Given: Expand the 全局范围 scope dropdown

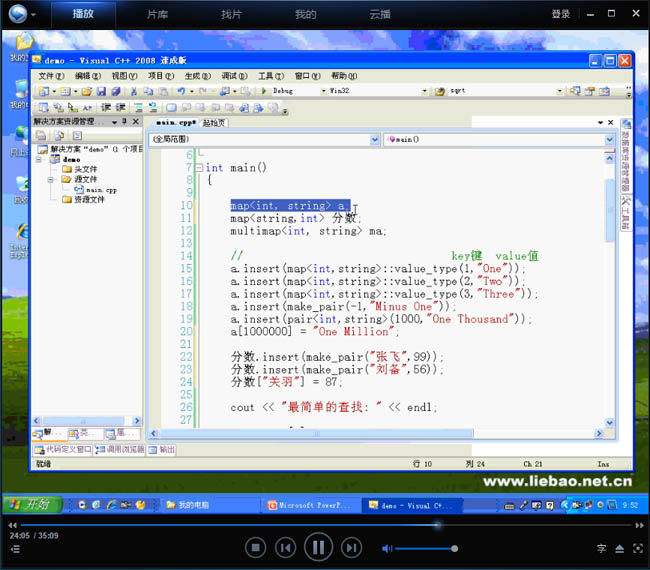Looking at the screenshot, I should coord(374,139).
